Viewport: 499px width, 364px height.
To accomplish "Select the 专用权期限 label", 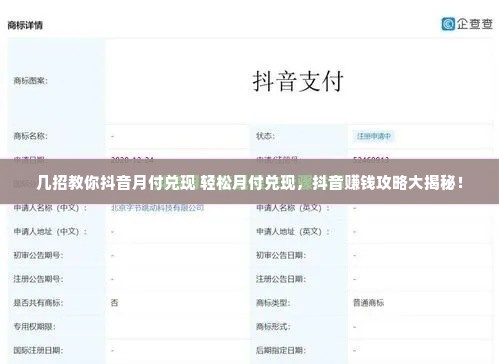I will 34,327.
